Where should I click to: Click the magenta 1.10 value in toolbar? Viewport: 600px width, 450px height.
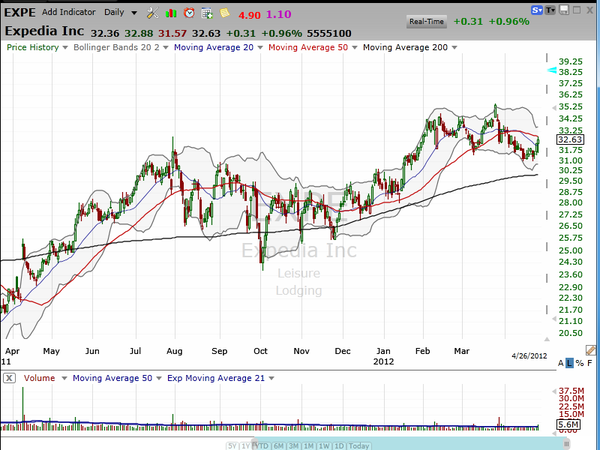(279, 15)
